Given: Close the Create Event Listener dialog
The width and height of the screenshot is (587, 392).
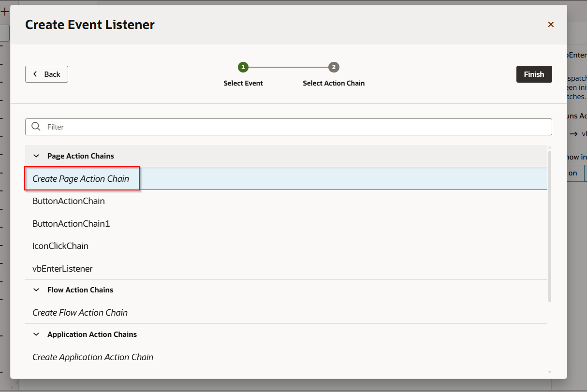Looking at the screenshot, I should 550,25.
